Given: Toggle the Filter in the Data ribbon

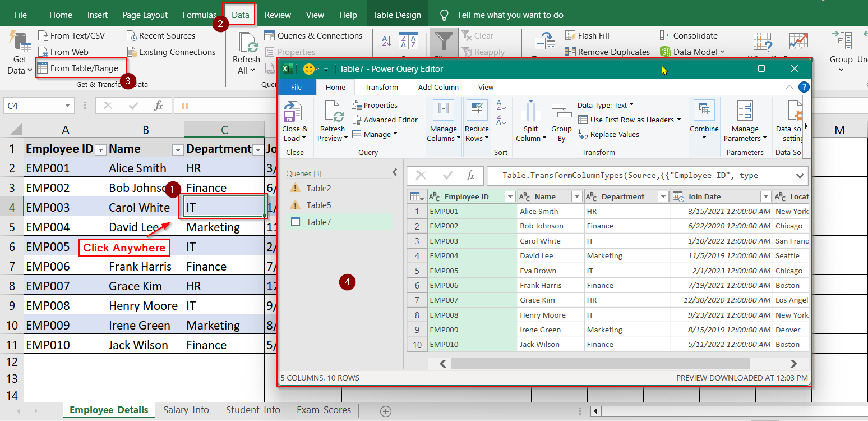Looking at the screenshot, I should pos(444,42).
